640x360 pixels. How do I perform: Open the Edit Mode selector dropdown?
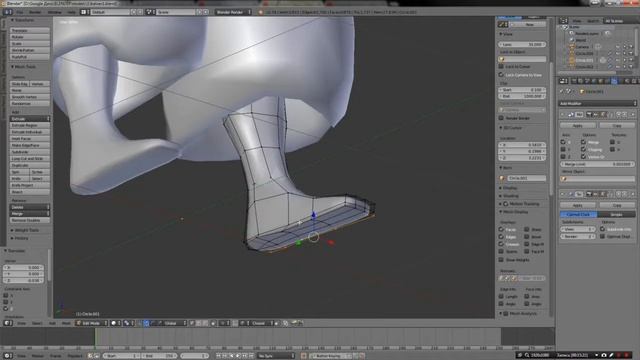tap(91, 323)
